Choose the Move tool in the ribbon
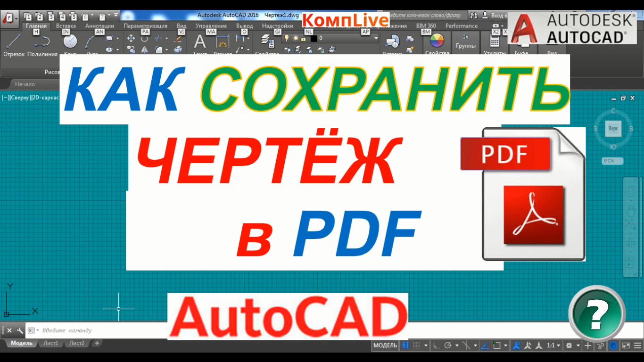The image size is (644, 362). click(x=132, y=38)
